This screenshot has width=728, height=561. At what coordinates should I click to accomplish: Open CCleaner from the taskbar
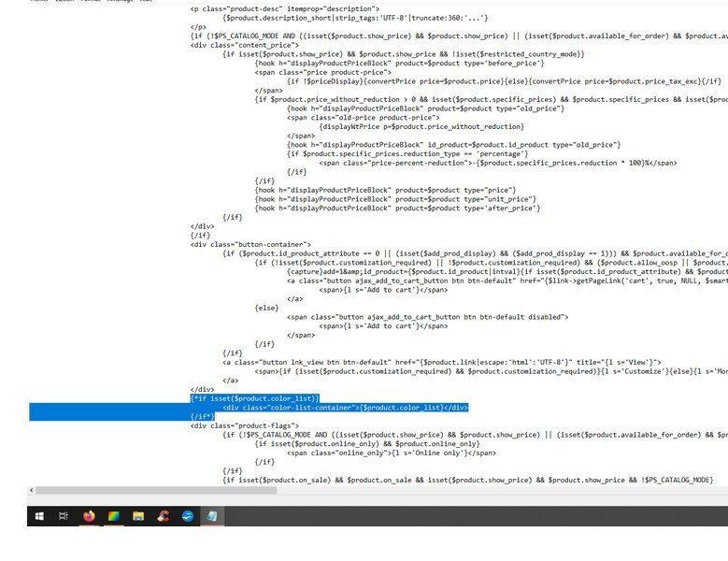163,516
